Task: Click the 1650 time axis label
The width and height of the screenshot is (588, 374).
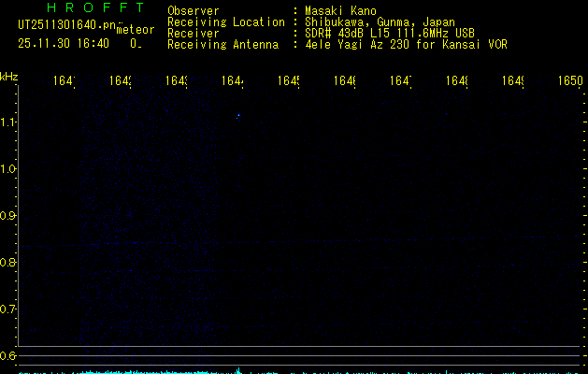Action: point(570,80)
